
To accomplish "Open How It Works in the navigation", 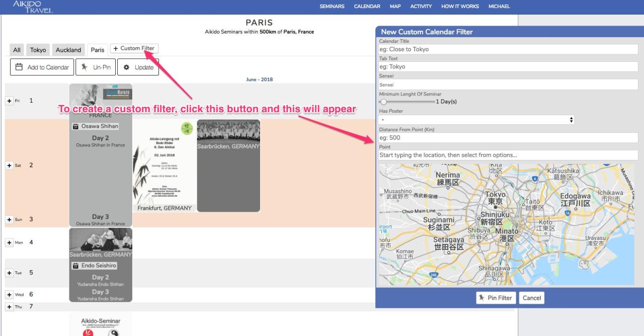I will (460, 7).
